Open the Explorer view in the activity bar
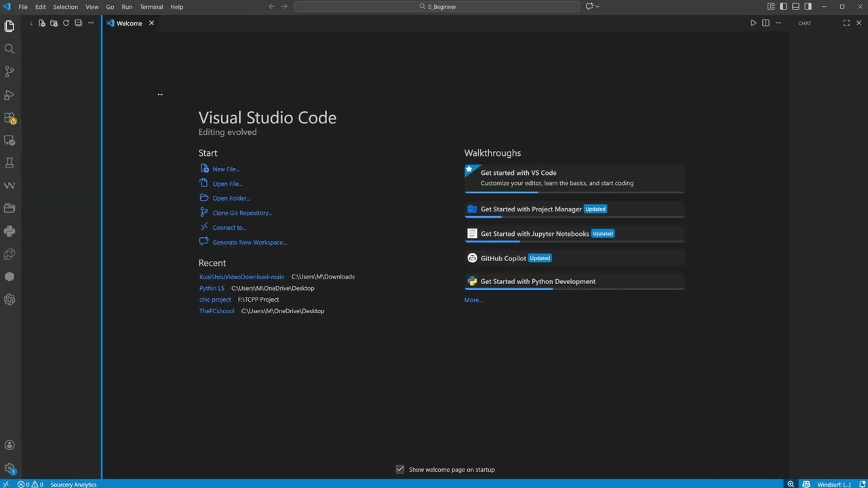 [x=9, y=26]
